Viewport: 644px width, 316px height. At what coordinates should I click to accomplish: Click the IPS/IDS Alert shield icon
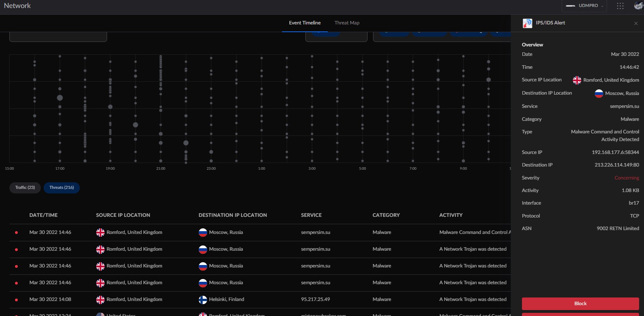(x=527, y=23)
